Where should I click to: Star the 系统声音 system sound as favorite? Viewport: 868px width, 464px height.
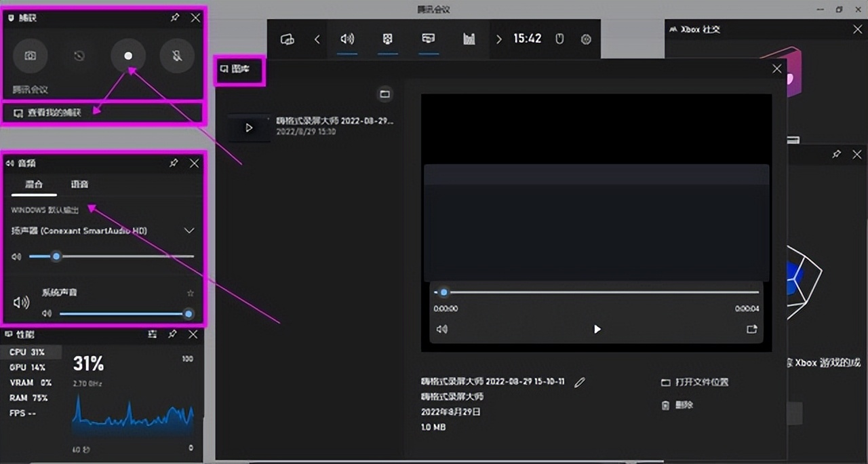click(190, 293)
